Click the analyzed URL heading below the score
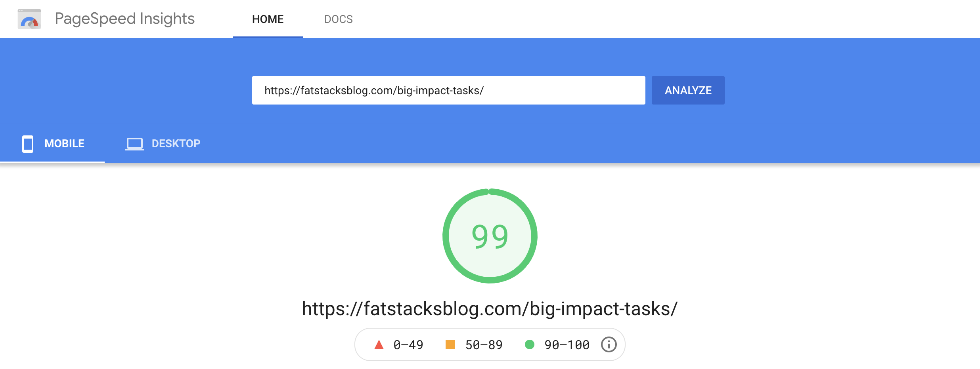 point(490,309)
